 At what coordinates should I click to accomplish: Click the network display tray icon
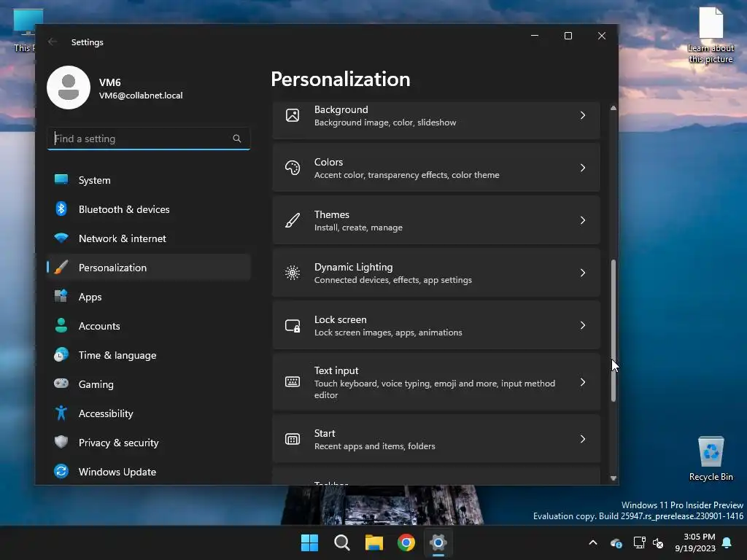(x=639, y=542)
